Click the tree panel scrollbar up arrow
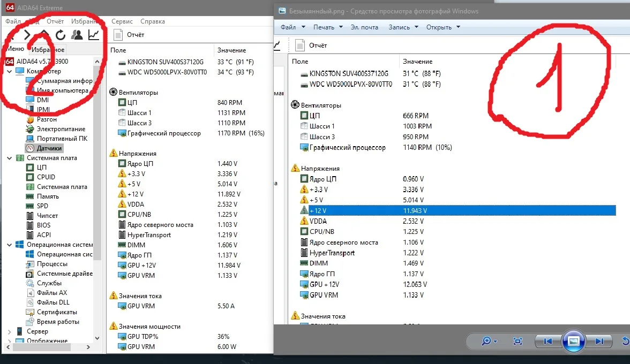630x364 pixels. 97,62
